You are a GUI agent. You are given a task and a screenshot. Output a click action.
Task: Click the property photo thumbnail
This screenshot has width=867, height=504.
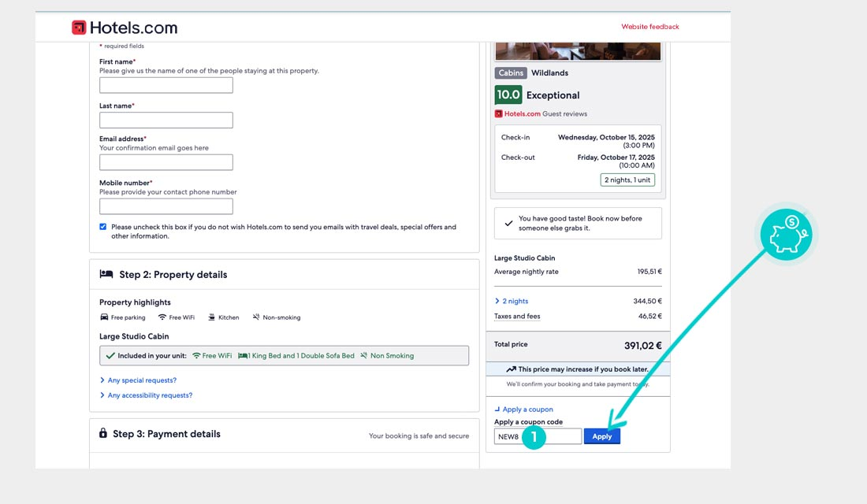(578, 50)
